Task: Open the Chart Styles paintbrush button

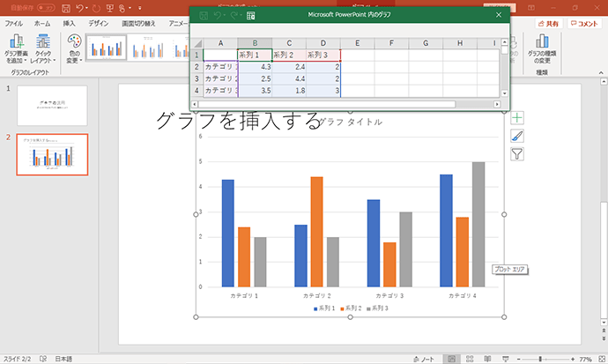Action: click(x=517, y=136)
